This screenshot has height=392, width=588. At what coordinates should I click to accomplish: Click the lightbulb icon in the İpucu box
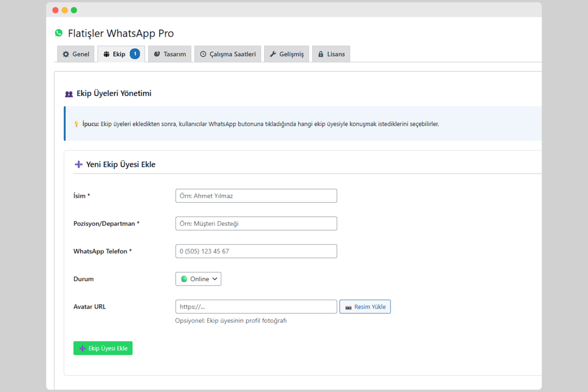tap(76, 124)
